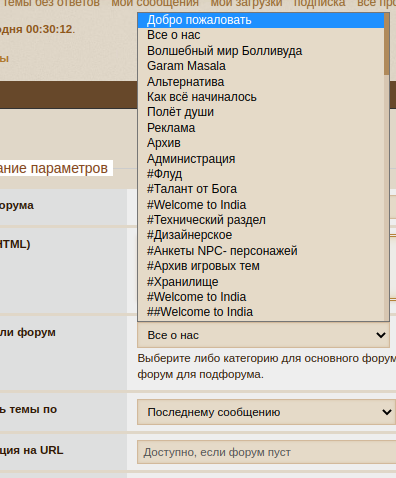Pick 'Garam Masala' from the list
Image resolution: width=396 pixels, height=478 pixels.
tap(261, 66)
